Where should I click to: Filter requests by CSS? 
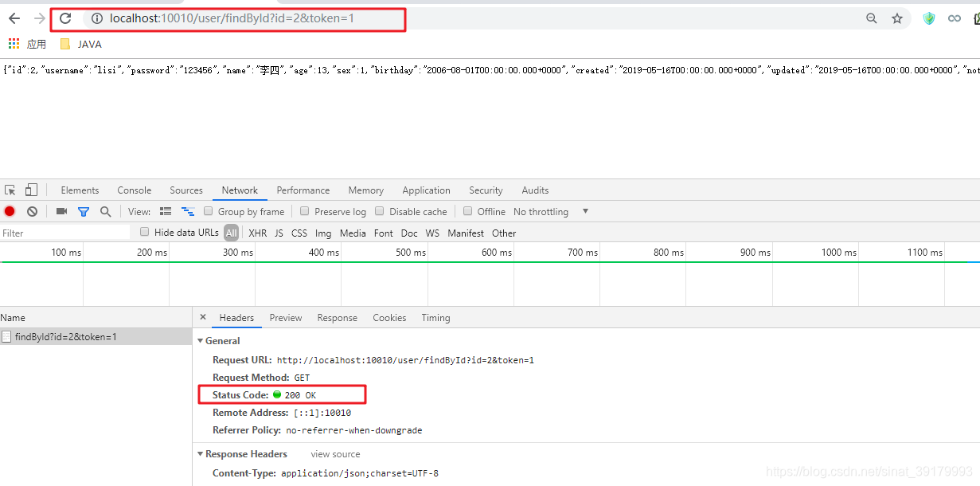tap(299, 233)
